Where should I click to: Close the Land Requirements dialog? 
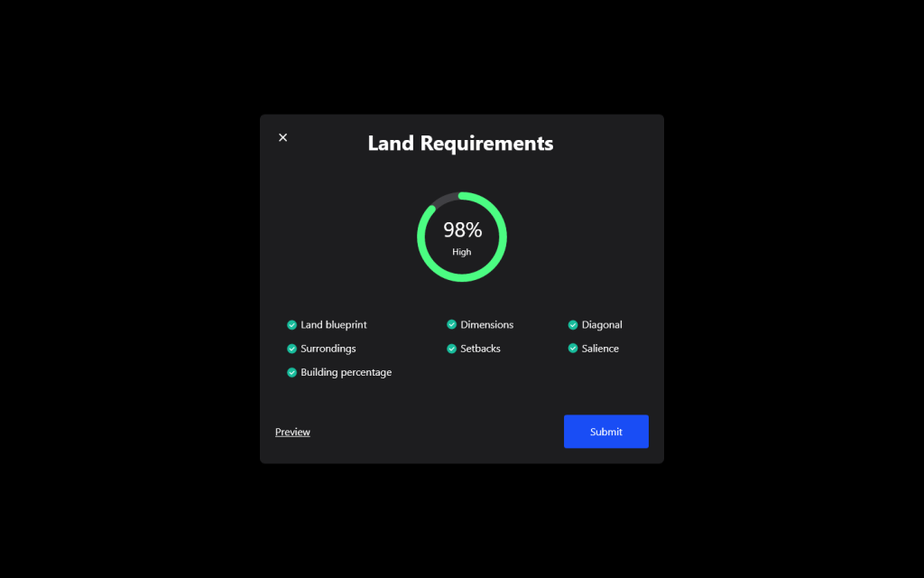point(282,137)
